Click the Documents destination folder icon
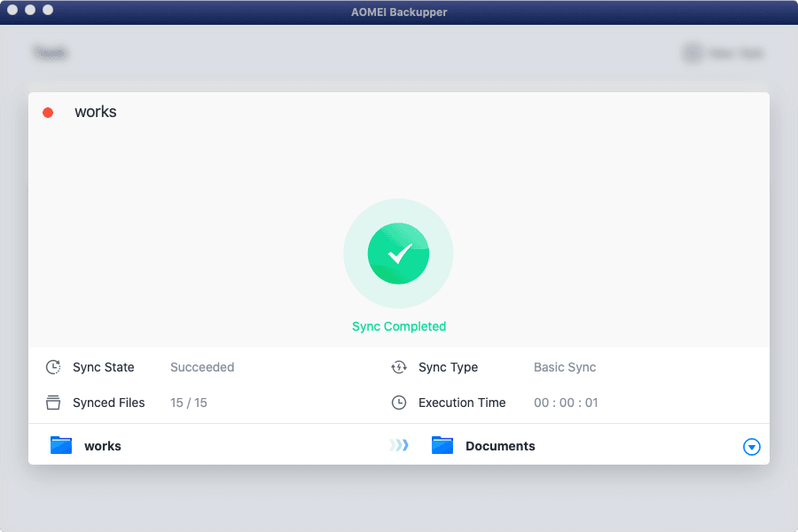Image resolution: width=798 pixels, height=532 pixels. [442, 445]
